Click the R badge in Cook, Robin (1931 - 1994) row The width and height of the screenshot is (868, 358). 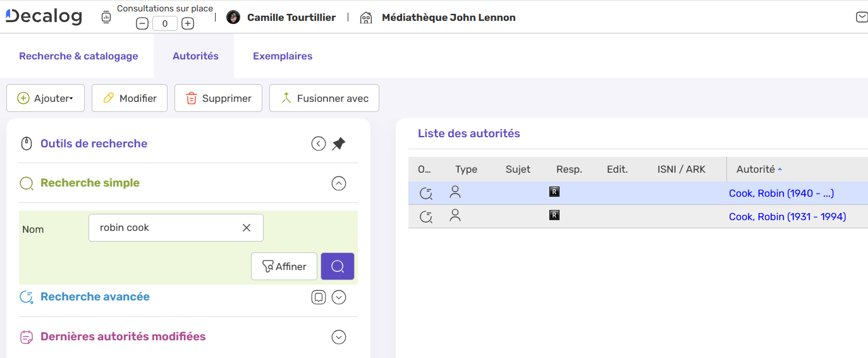554,215
